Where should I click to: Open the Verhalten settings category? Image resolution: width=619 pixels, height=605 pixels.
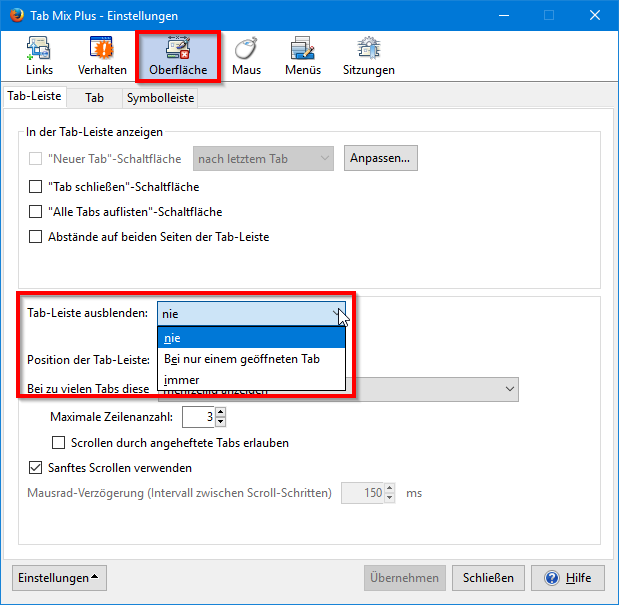click(102, 56)
